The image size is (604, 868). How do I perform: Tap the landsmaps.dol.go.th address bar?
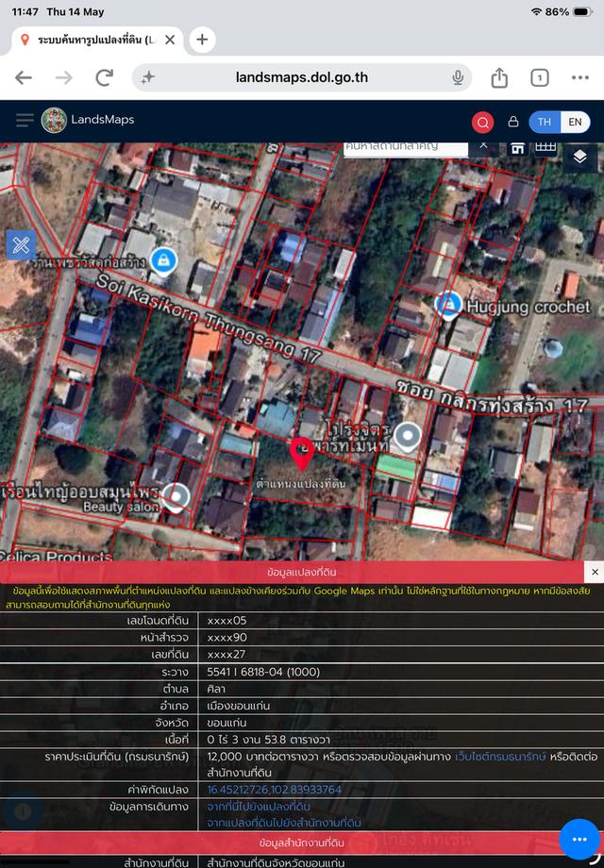point(302,77)
